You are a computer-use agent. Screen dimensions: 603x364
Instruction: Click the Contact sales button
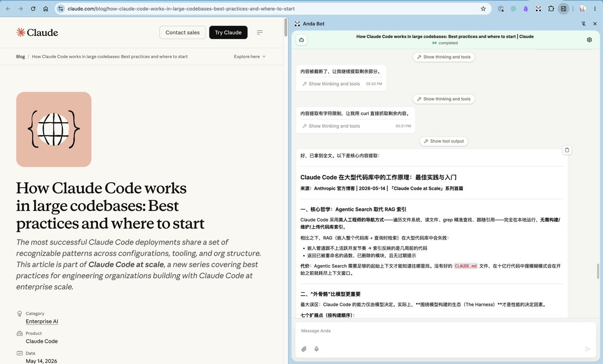182,33
